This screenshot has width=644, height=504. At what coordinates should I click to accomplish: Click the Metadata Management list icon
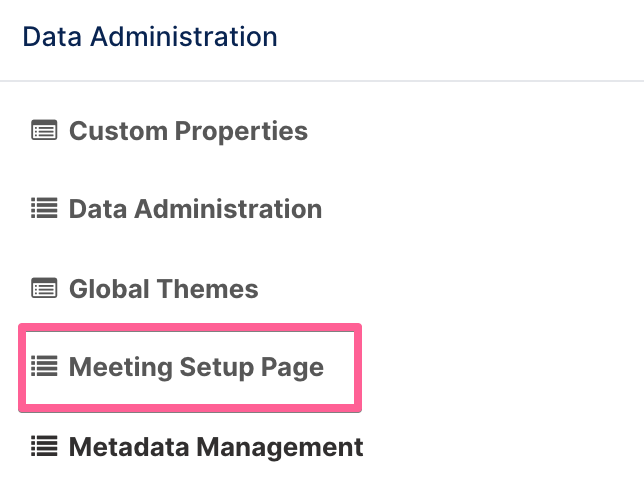click(x=44, y=446)
